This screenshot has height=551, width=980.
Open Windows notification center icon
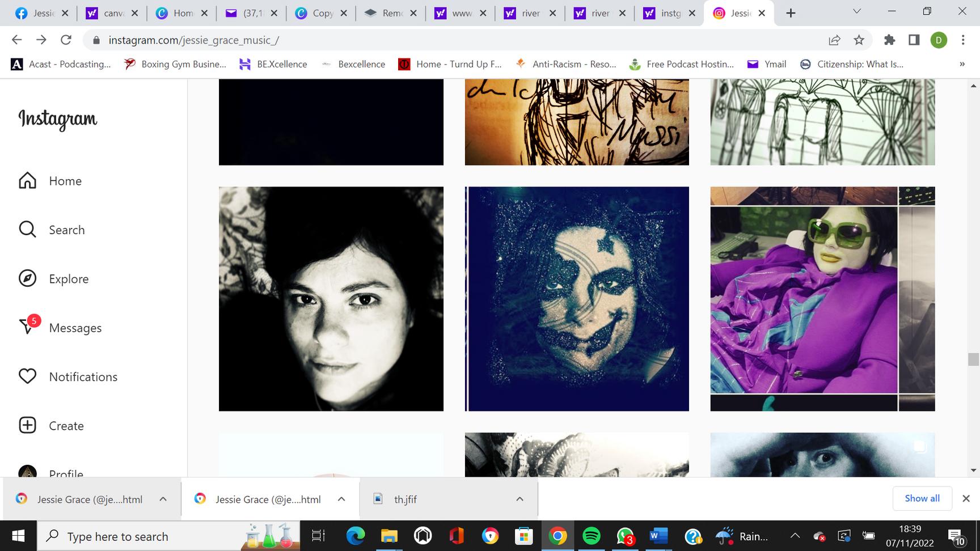coord(956,536)
